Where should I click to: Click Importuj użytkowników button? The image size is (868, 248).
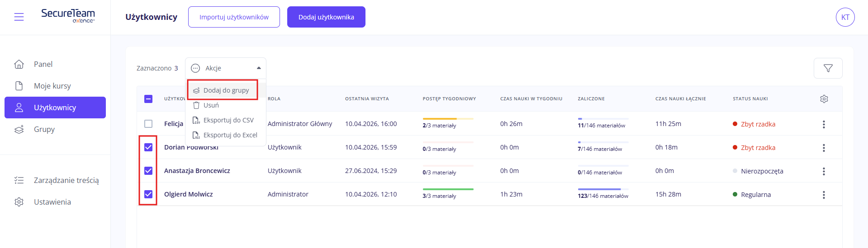coord(234,17)
